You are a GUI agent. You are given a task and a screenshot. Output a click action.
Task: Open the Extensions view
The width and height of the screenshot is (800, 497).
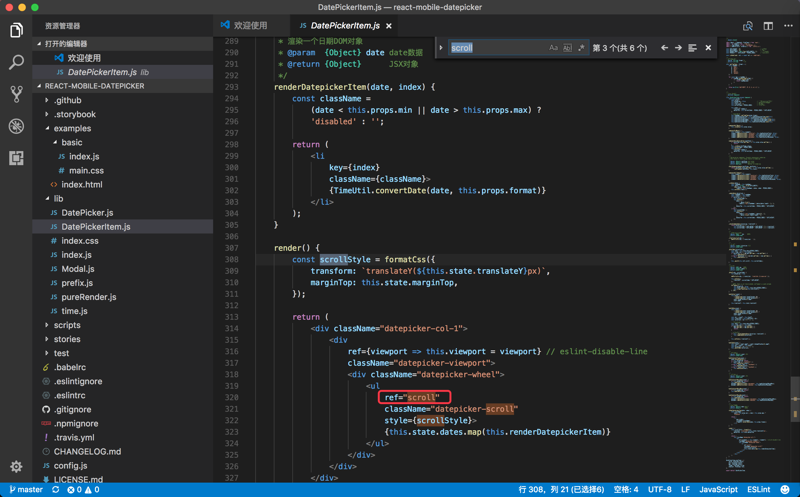click(x=16, y=158)
